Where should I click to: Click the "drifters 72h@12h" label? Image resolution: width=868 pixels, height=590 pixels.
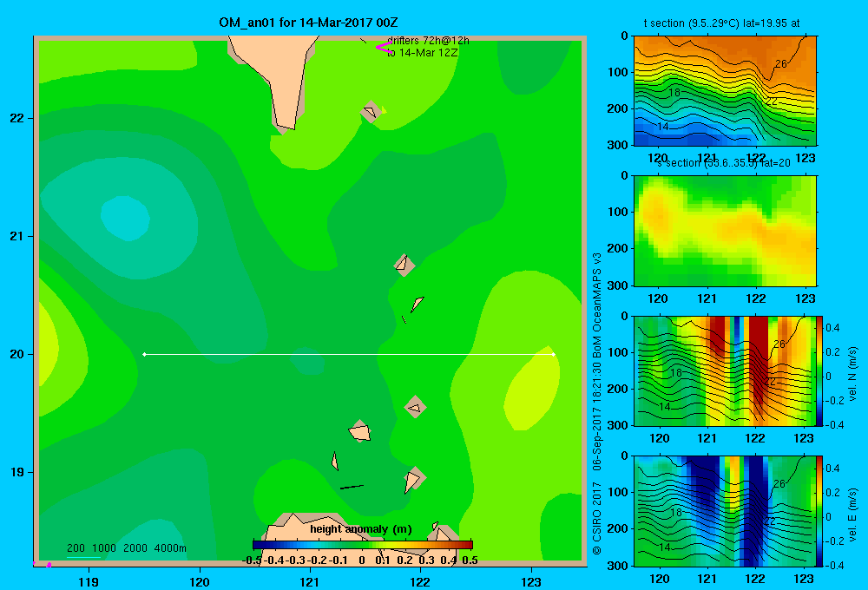(428, 41)
